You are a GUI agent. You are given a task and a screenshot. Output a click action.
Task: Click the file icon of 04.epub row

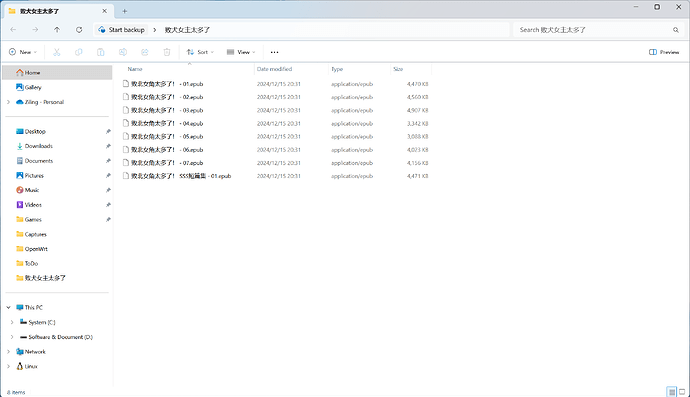pyautogui.click(x=126, y=123)
